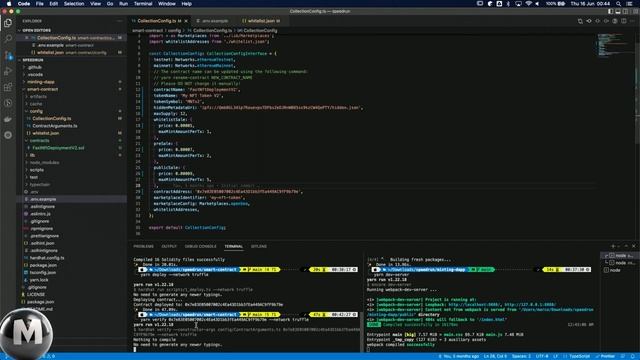Viewport: 640px width, 360px height.
Task: Click the Wi-Fi icon in the menu bar
Action: tap(528, 4)
